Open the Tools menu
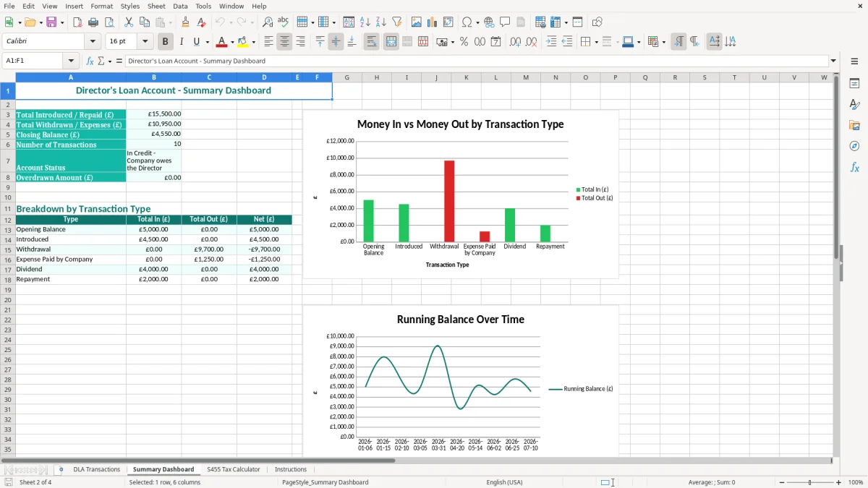Viewport: 868px width, 488px height. (x=203, y=6)
